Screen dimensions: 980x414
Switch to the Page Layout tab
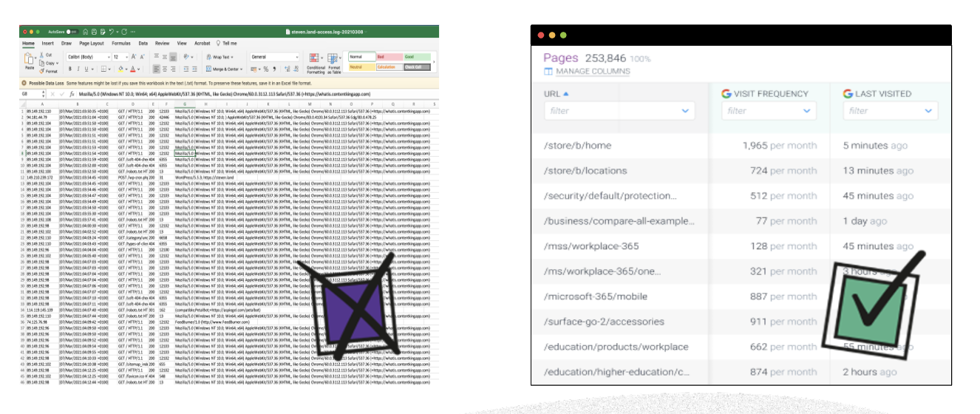(92, 44)
